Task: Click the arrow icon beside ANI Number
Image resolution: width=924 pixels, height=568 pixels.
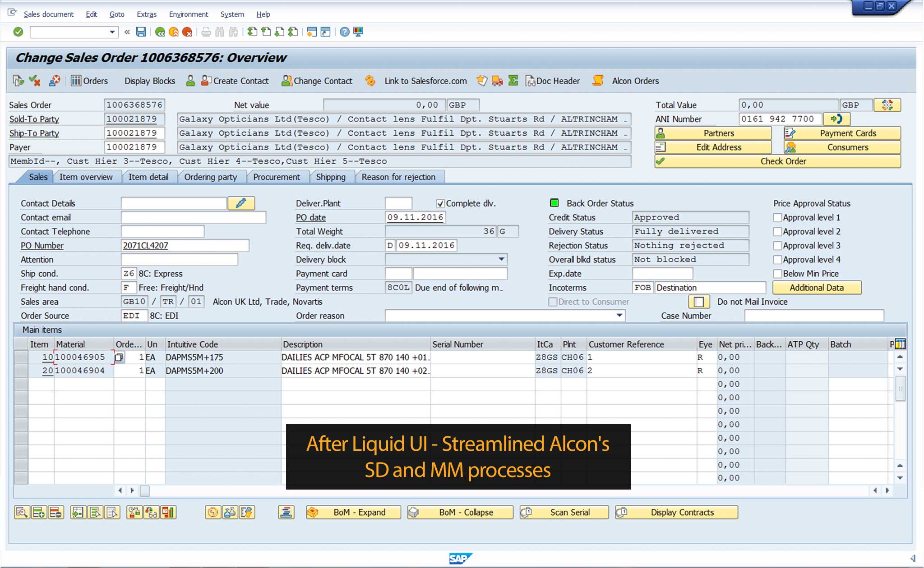Action: click(836, 119)
